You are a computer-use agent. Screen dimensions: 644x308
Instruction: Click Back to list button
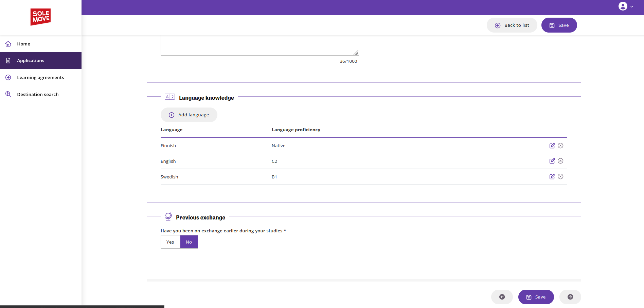pos(512,25)
